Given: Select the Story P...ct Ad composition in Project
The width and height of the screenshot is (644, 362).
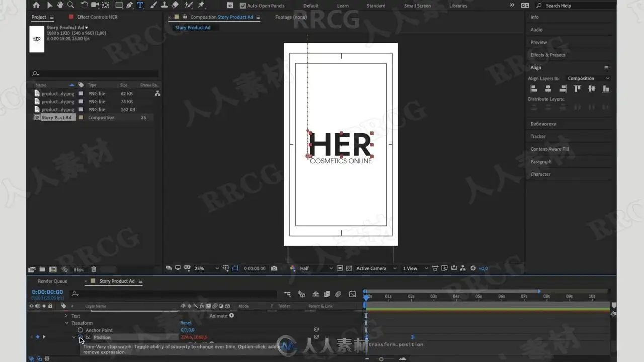Looking at the screenshot, I should click(x=57, y=117).
